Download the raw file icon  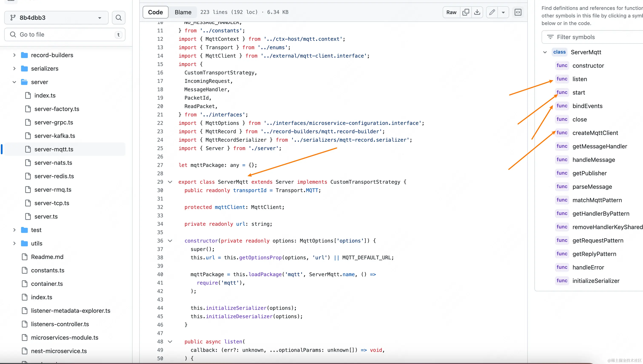[x=477, y=12]
